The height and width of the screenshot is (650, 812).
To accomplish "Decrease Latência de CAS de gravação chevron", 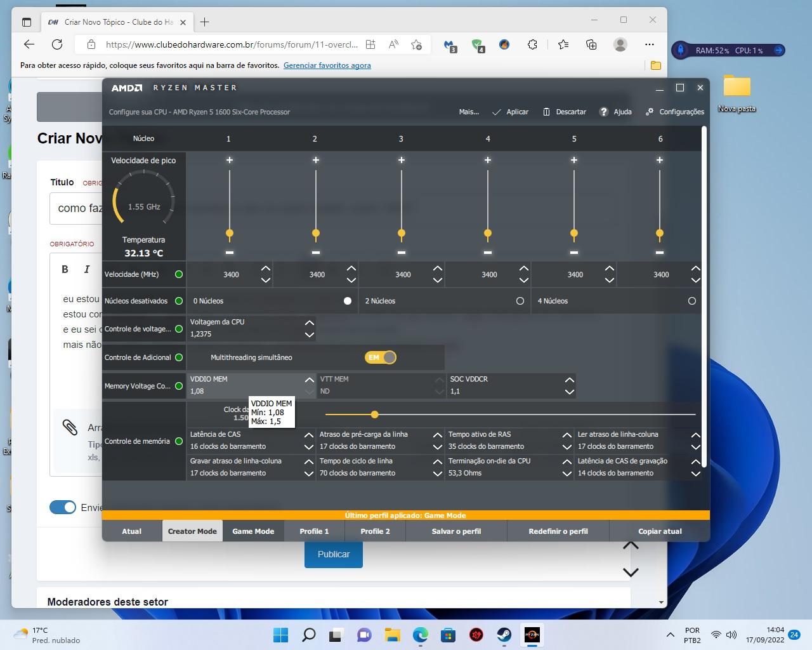I will (x=696, y=474).
